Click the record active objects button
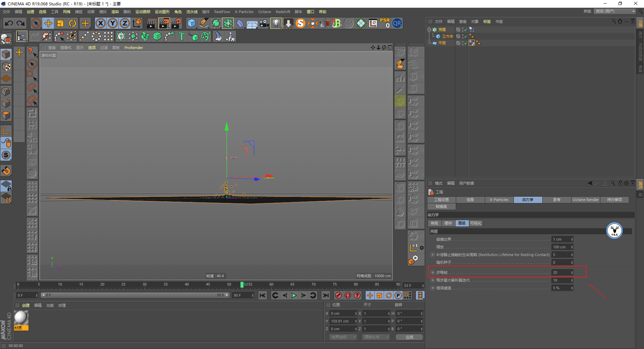This screenshot has width=644, height=349. [x=338, y=295]
